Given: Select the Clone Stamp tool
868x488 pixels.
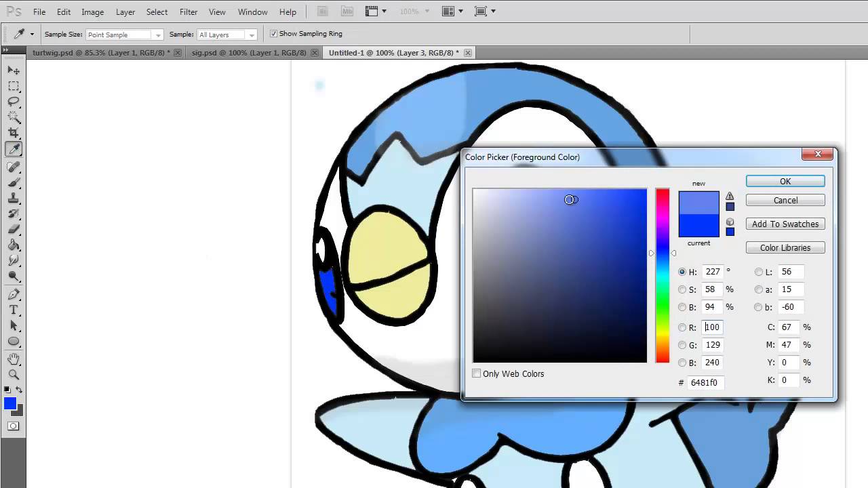Looking at the screenshot, I should 14,198.
